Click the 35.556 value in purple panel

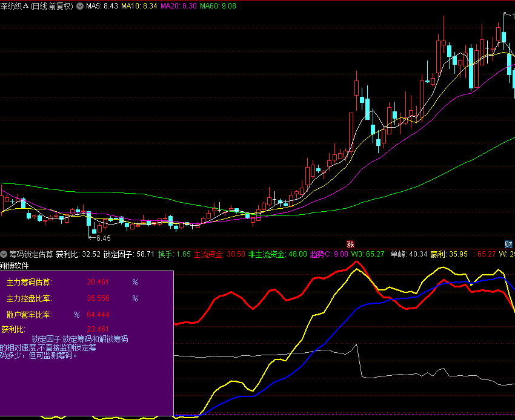tap(98, 298)
